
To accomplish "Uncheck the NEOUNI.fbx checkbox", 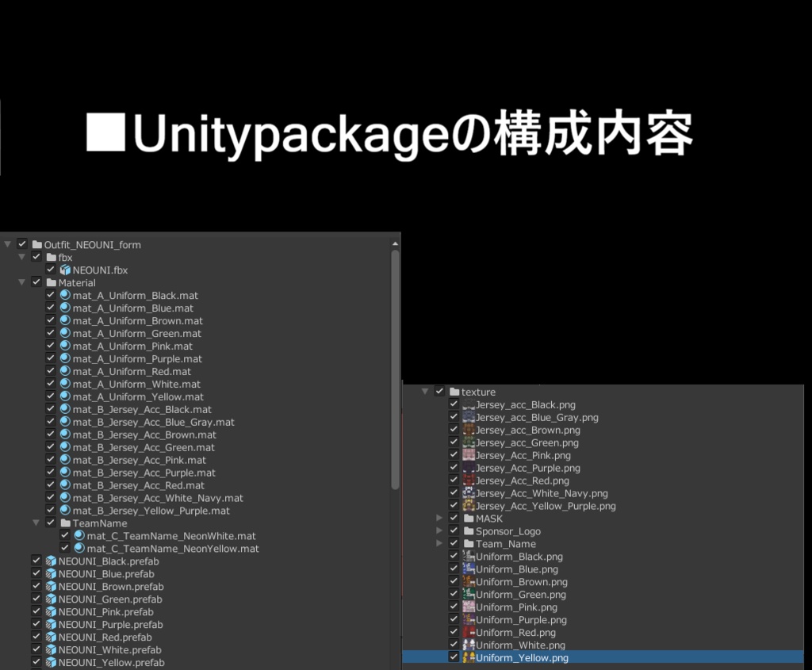I will (50, 270).
